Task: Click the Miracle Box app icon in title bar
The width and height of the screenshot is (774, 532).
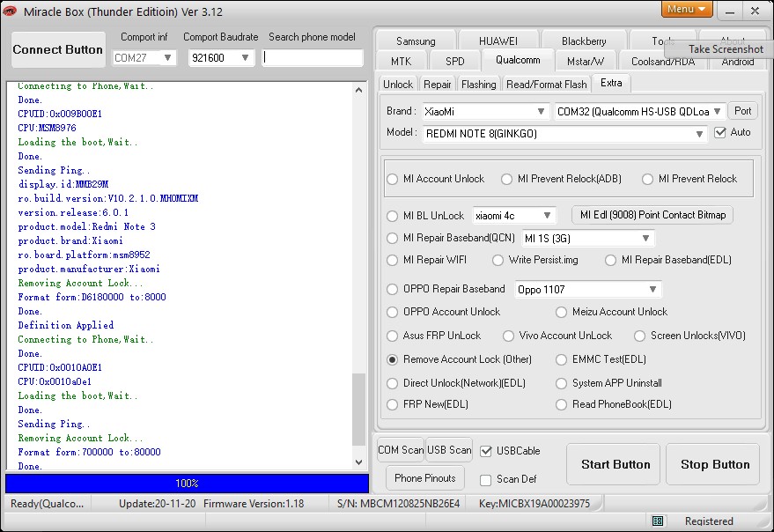Action: [x=10, y=11]
